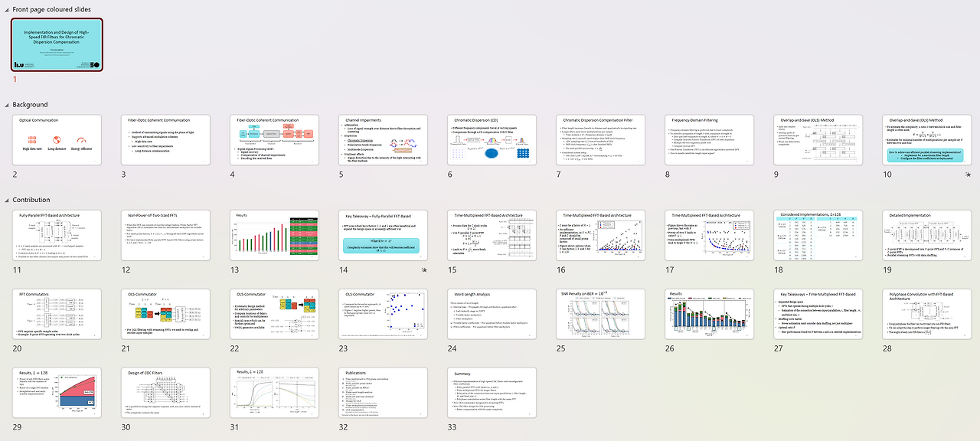Select slide 9 Overlap-and-Save (OLS) Method

(x=818, y=140)
